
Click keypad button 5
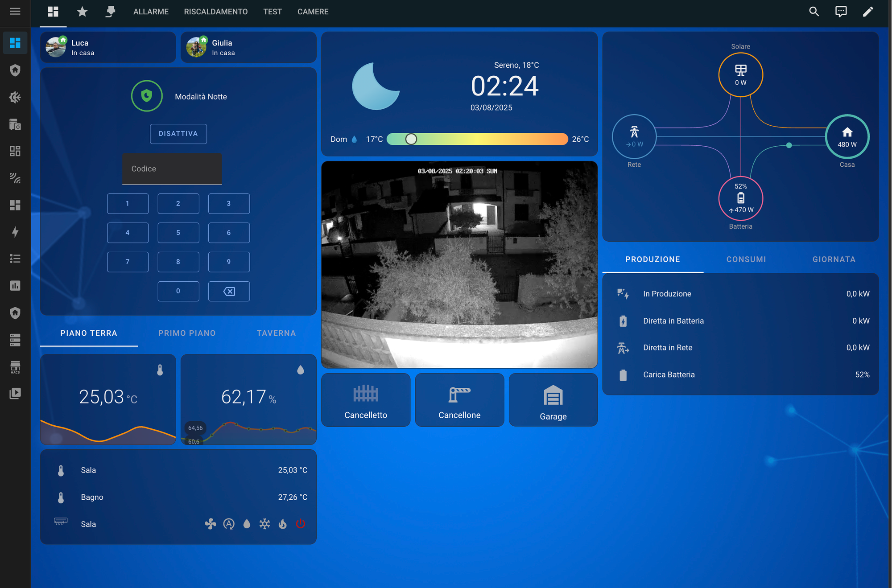point(178,233)
